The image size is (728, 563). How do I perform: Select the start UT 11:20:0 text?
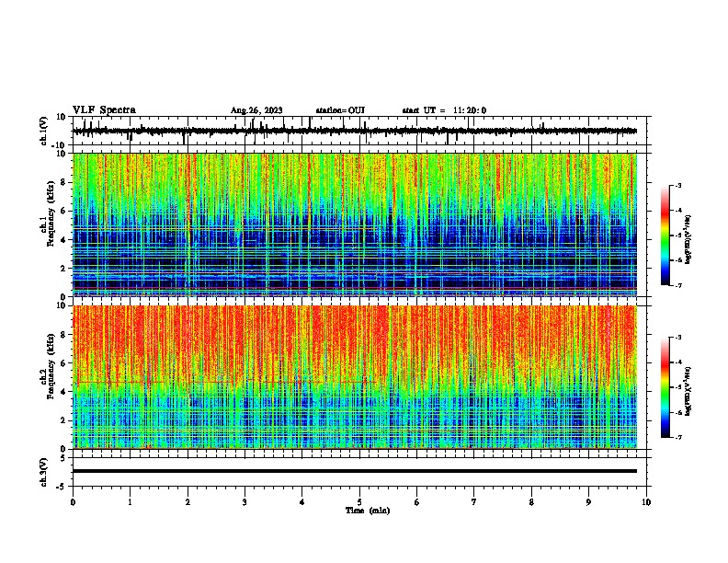444,110
